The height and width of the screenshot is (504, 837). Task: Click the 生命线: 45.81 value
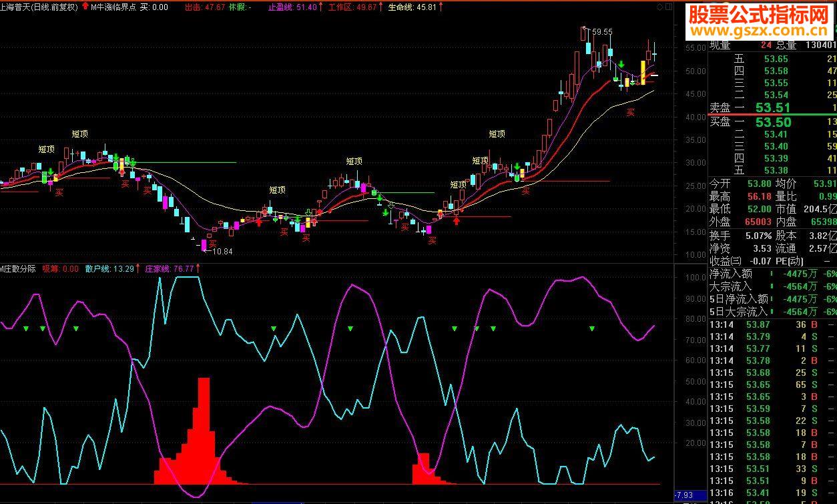pos(412,7)
